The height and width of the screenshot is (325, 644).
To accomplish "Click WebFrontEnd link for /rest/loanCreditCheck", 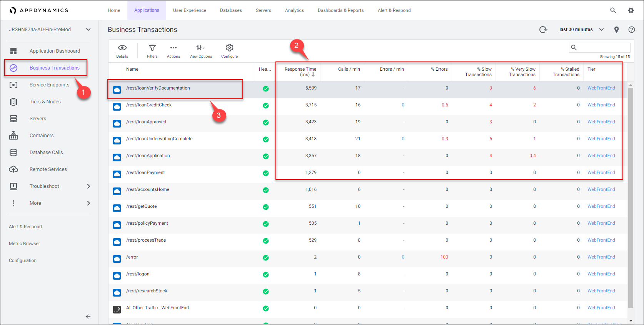I will [601, 105].
